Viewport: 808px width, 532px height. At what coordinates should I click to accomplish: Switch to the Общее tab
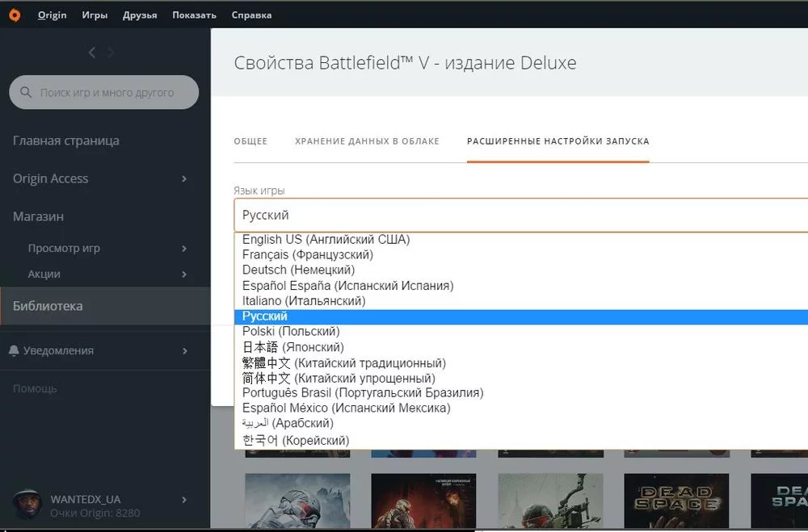tap(250, 141)
